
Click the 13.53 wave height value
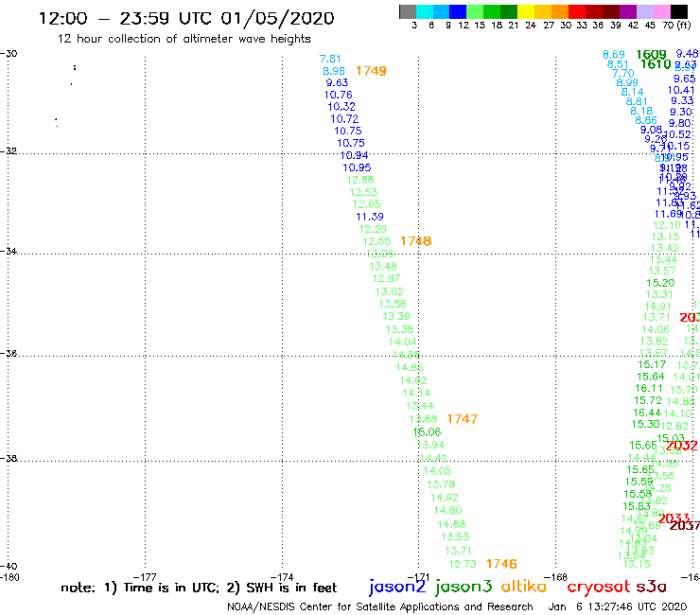coord(455,536)
